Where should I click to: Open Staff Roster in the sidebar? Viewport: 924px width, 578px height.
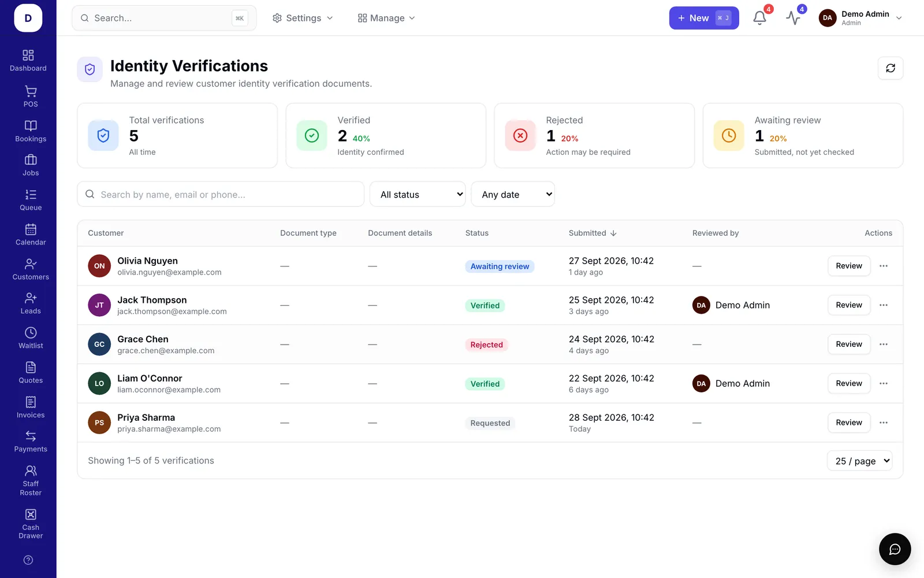click(x=31, y=481)
